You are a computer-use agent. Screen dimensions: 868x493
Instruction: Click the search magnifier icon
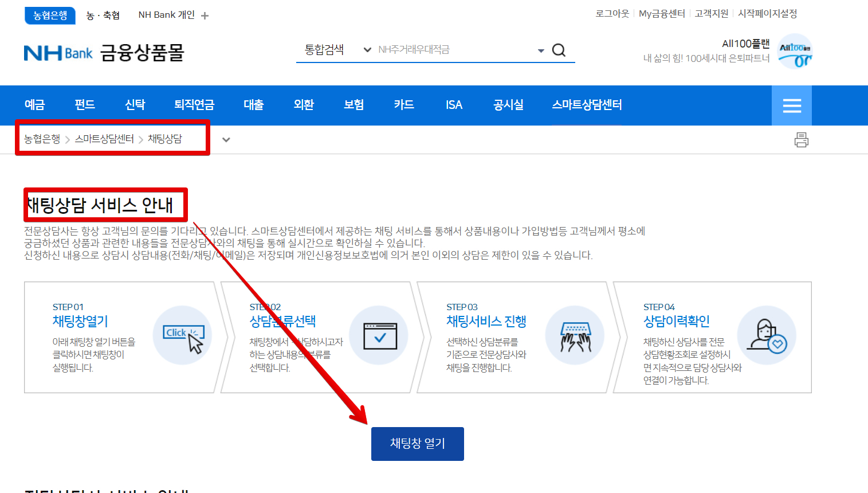(x=559, y=50)
